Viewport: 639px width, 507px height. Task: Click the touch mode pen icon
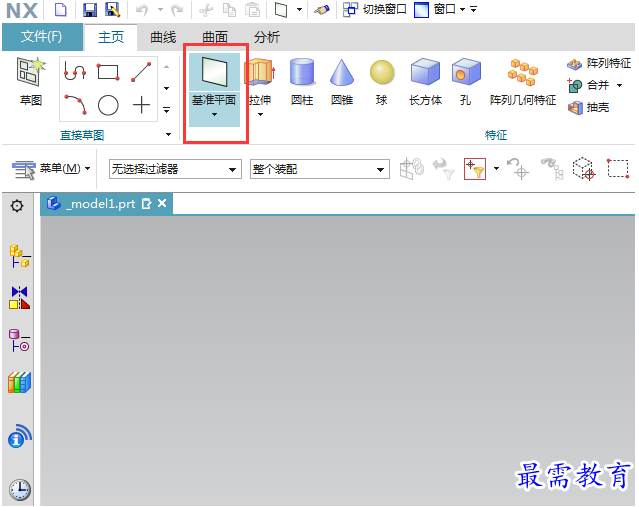(322, 10)
